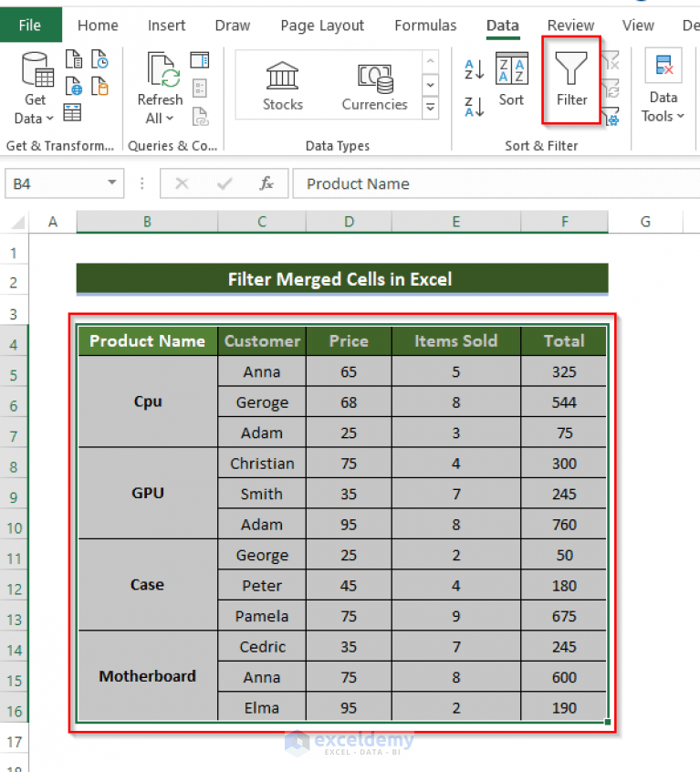
Task: Click the Price header cell
Action: click(x=349, y=340)
